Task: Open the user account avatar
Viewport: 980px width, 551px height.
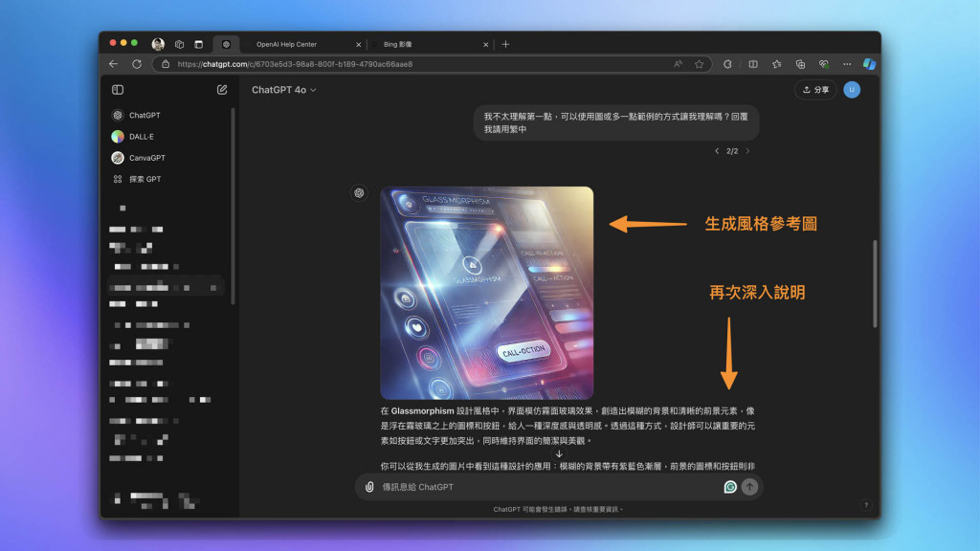Action: pyautogui.click(x=852, y=89)
